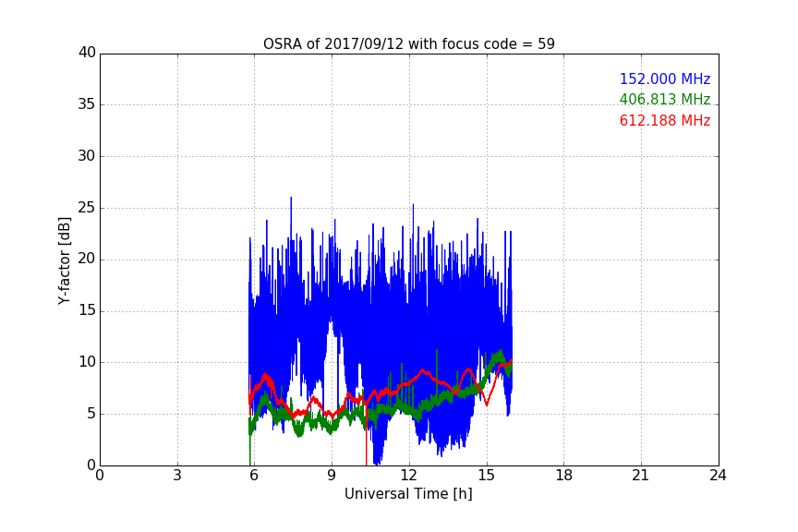Viewport: 798px width, 532px height.
Task: Click the x-axis tick value 21
Action: point(641,476)
